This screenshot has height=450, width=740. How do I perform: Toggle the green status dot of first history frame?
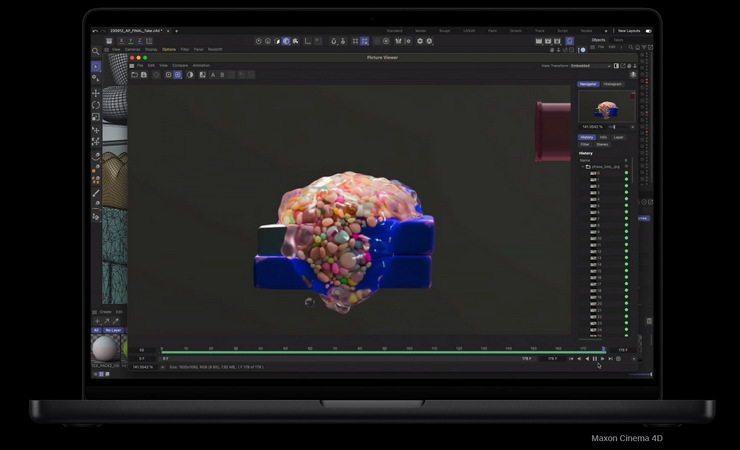(x=627, y=173)
